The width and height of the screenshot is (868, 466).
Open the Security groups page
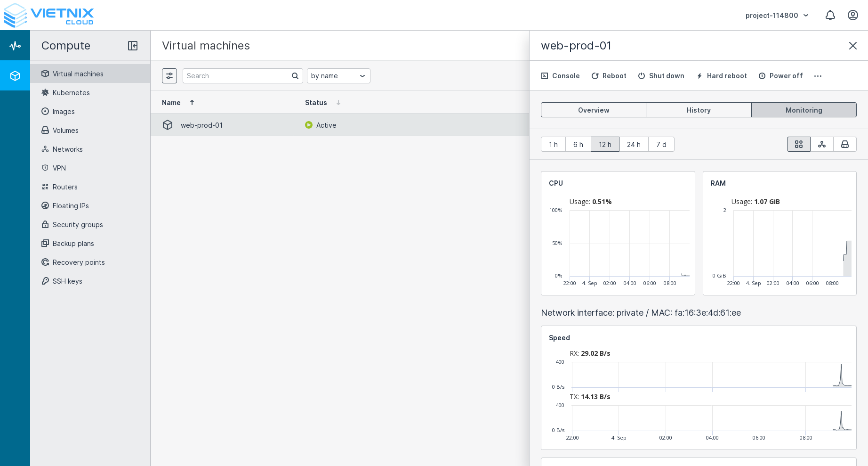78,225
